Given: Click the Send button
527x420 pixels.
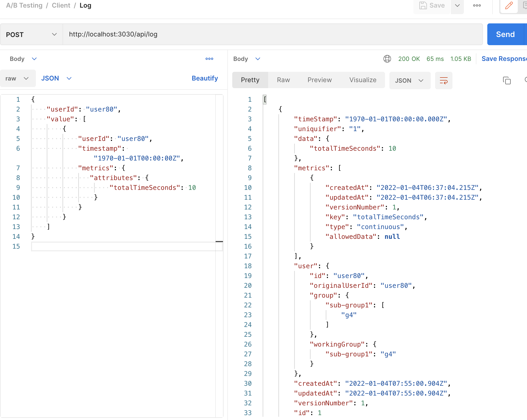Looking at the screenshot, I should (506, 34).
